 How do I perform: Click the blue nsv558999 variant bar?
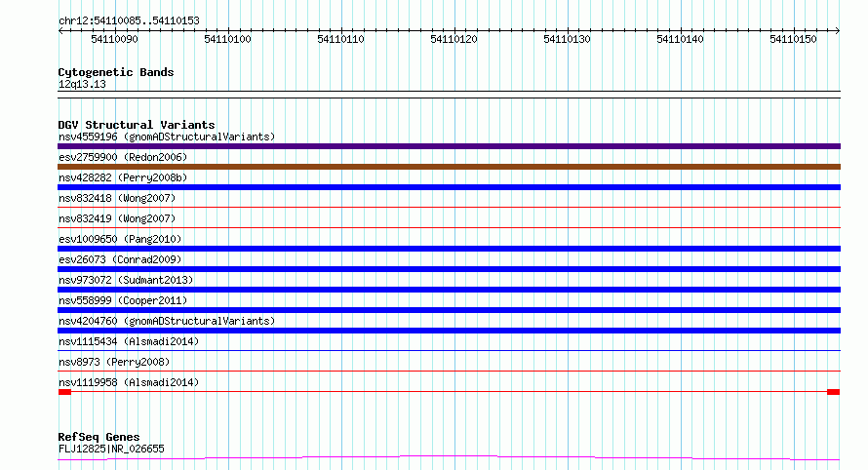click(449, 310)
